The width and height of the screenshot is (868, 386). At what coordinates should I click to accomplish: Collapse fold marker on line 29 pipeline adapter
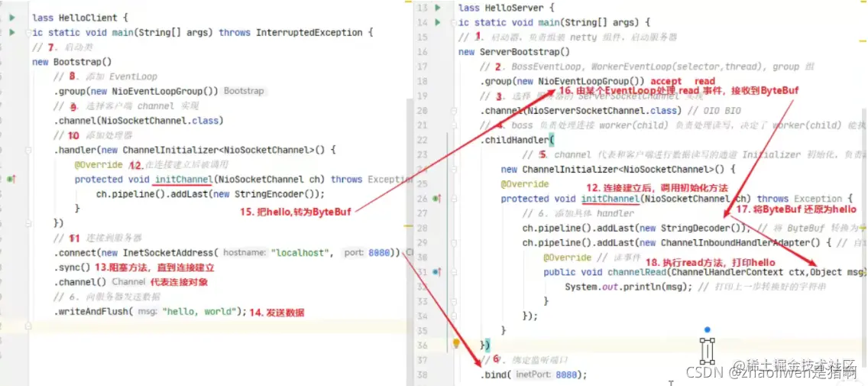click(454, 242)
